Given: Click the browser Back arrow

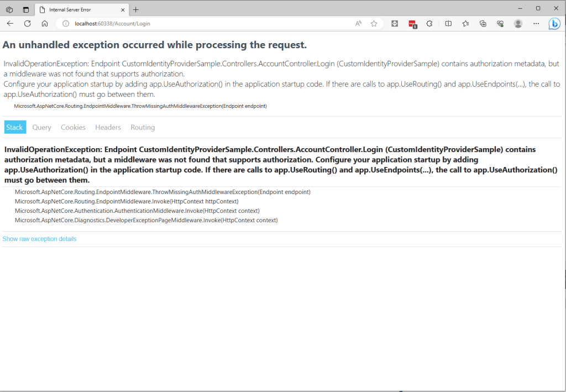Looking at the screenshot, I should point(10,24).
